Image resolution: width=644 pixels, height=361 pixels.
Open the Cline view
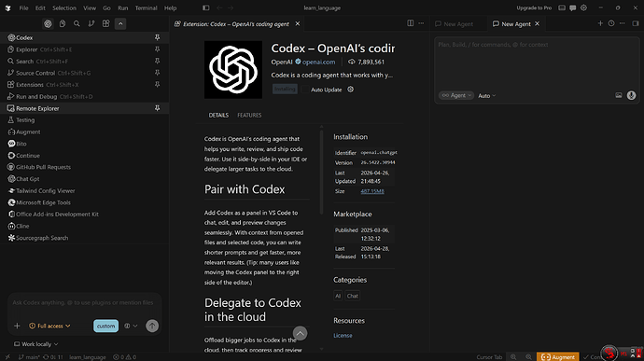click(x=84, y=226)
